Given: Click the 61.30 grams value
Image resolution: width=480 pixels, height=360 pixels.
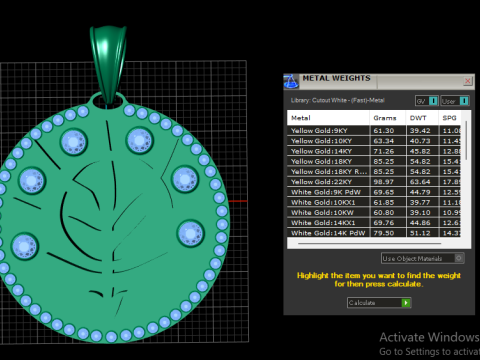Looking at the screenshot, I should [x=384, y=131].
